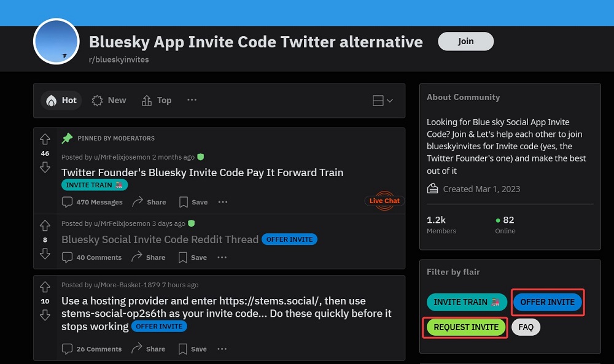The width and height of the screenshot is (614, 364).
Task: Click OFFER INVITE tag on stems.social post
Action: point(159,326)
